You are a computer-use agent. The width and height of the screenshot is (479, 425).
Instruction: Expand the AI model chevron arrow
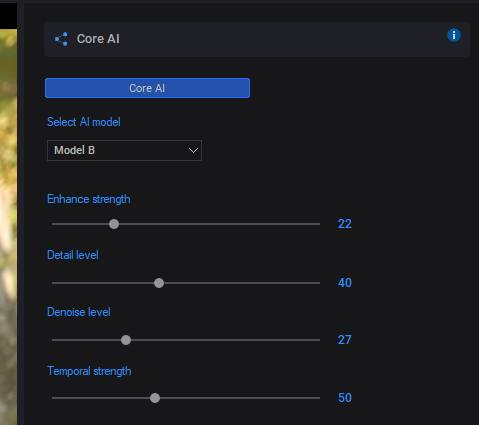tap(193, 151)
